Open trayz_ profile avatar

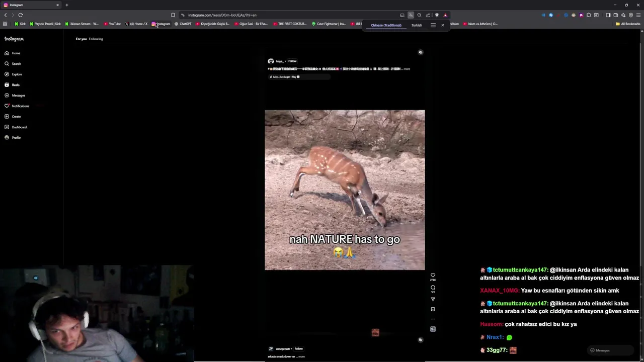coord(271,61)
